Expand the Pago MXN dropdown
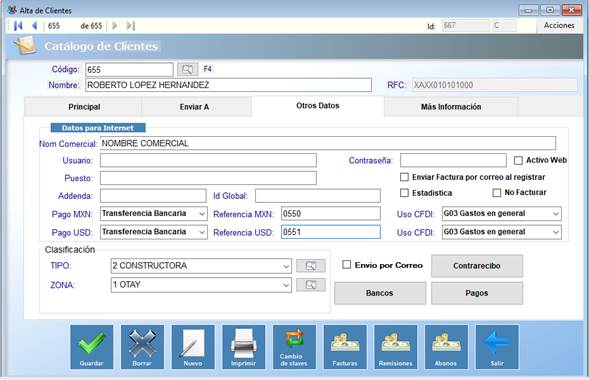589x380 pixels. coord(202,214)
